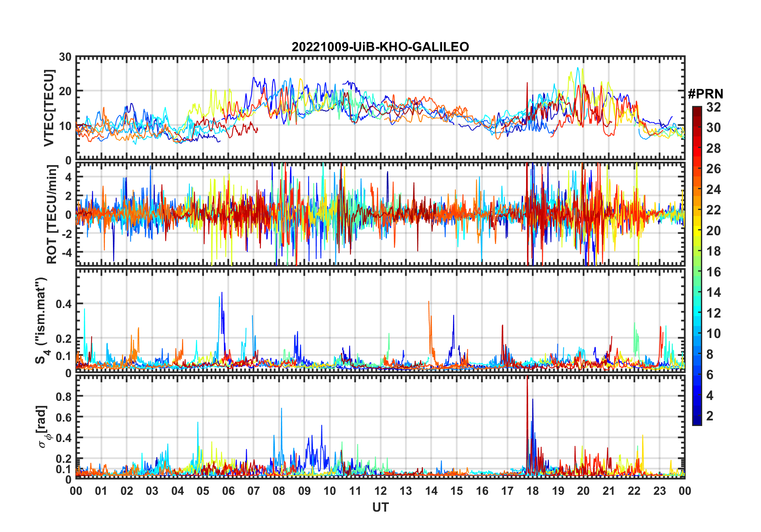This screenshot has width=761, height=532.
Task: Click the plot title "20221009-UiB-KHO-GALILEO"
Action: point(380,47)
